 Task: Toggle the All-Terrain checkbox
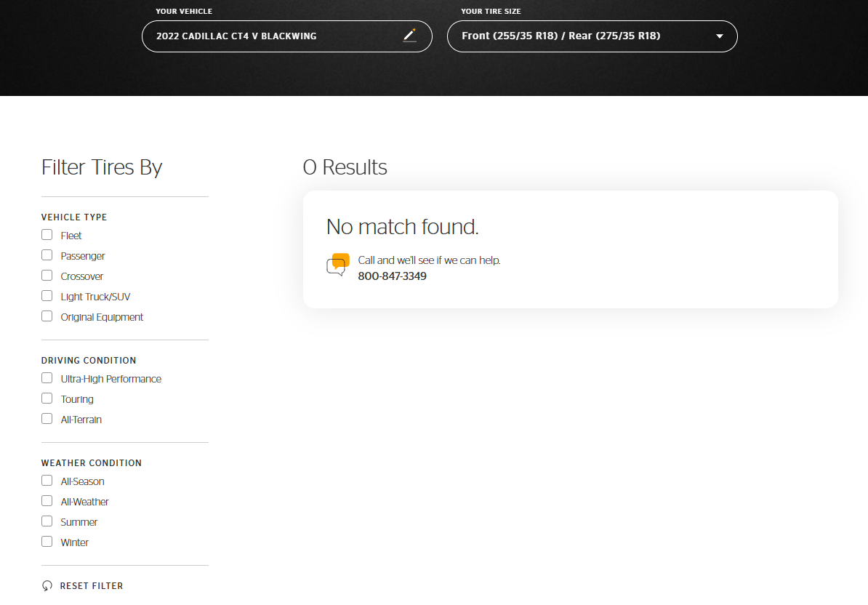pos(47,419)
